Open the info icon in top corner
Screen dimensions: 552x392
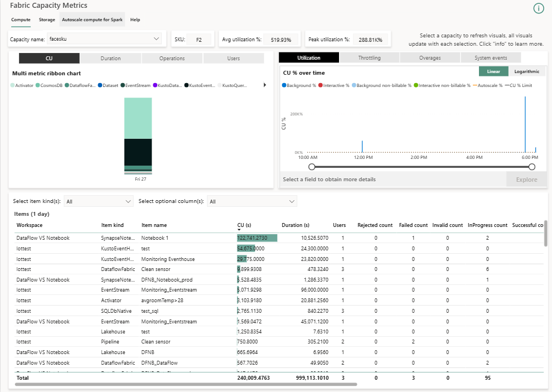pyautogui.click(x=538, y=8)
